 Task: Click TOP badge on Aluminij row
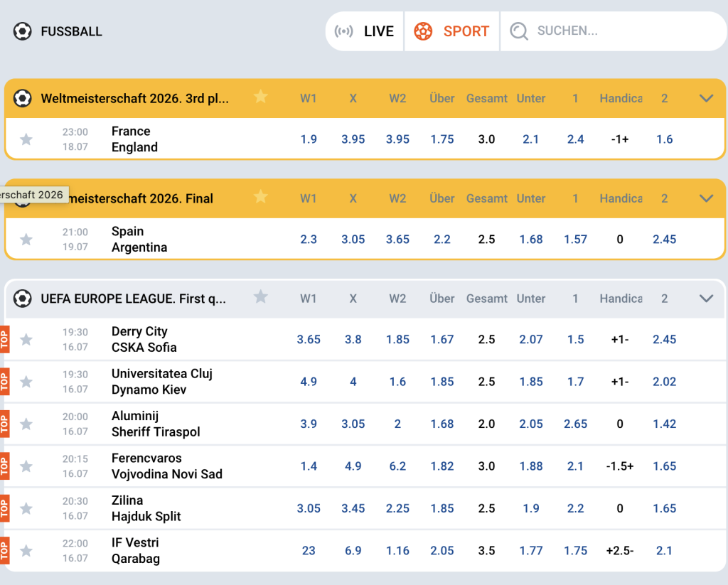(x=4, y=424)
